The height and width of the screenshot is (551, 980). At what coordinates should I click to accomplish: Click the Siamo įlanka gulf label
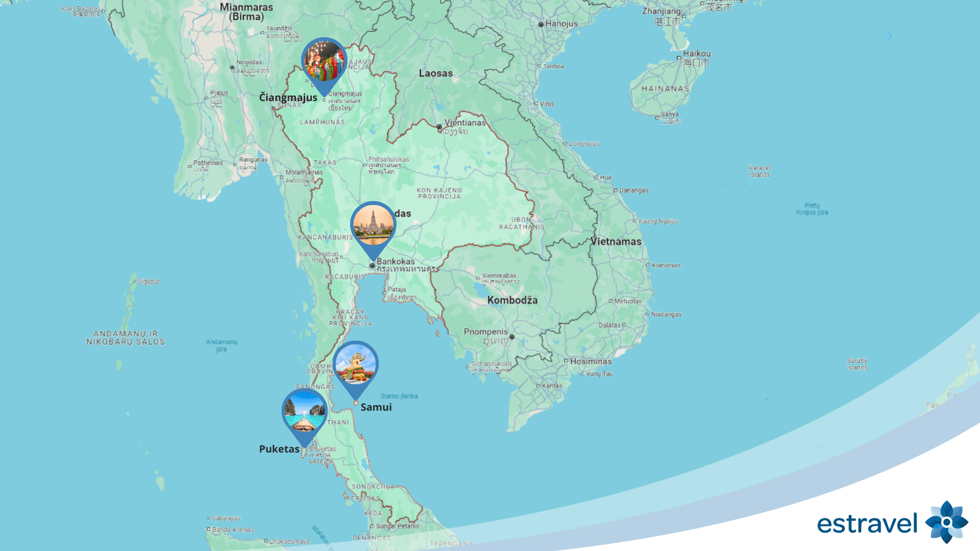coord(399,396)
